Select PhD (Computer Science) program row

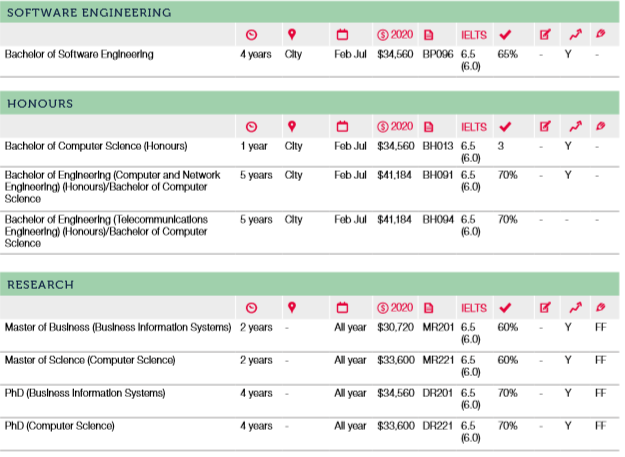coord(60,426)
